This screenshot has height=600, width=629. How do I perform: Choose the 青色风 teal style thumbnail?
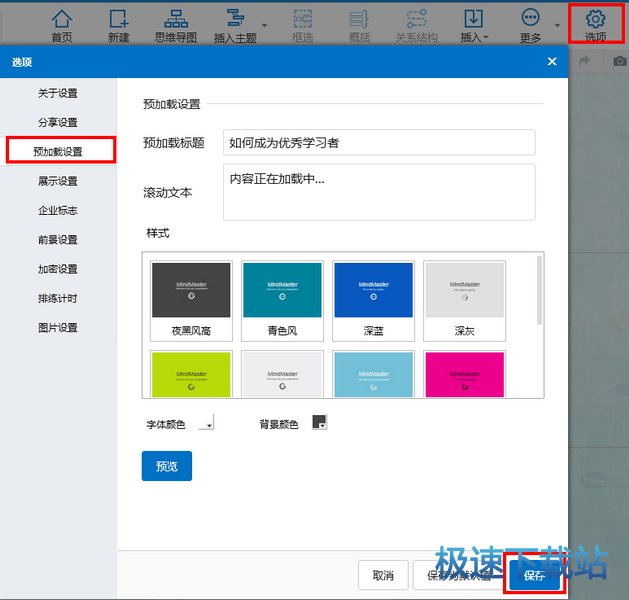282,301
